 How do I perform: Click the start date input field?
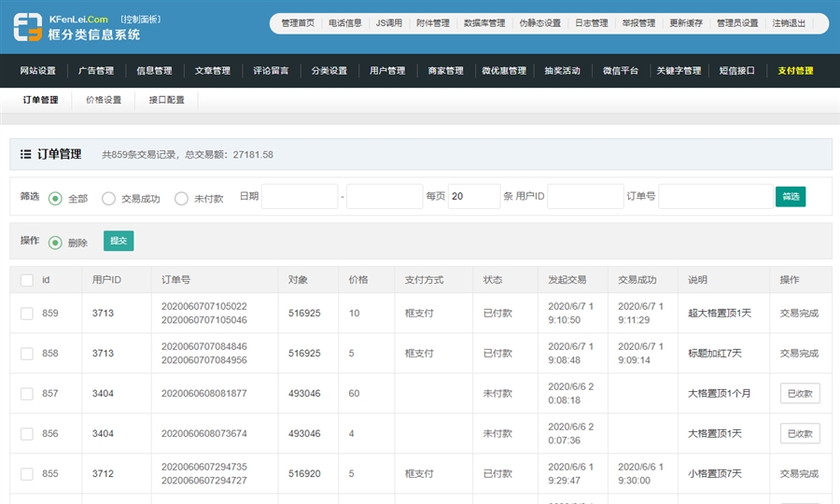pos(300,197)
